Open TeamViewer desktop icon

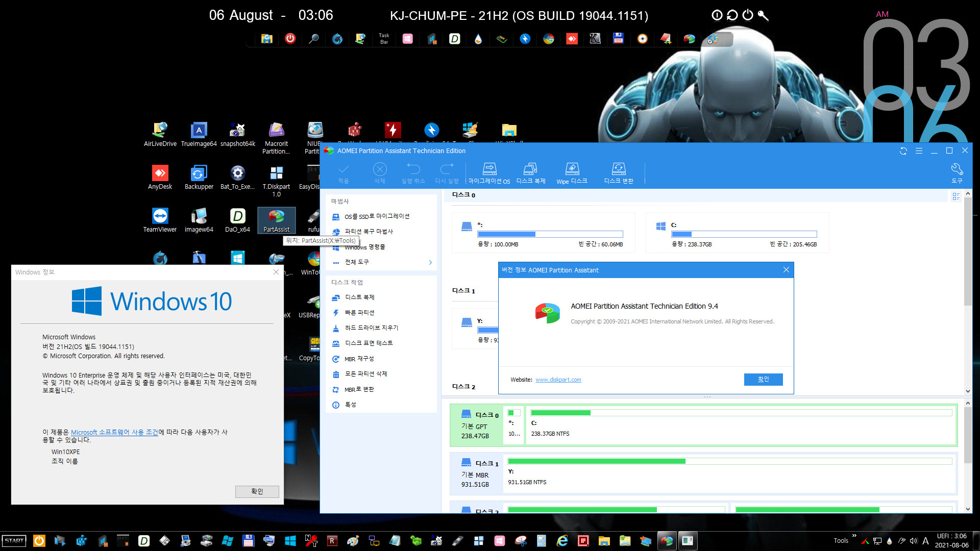click(160, 220)
